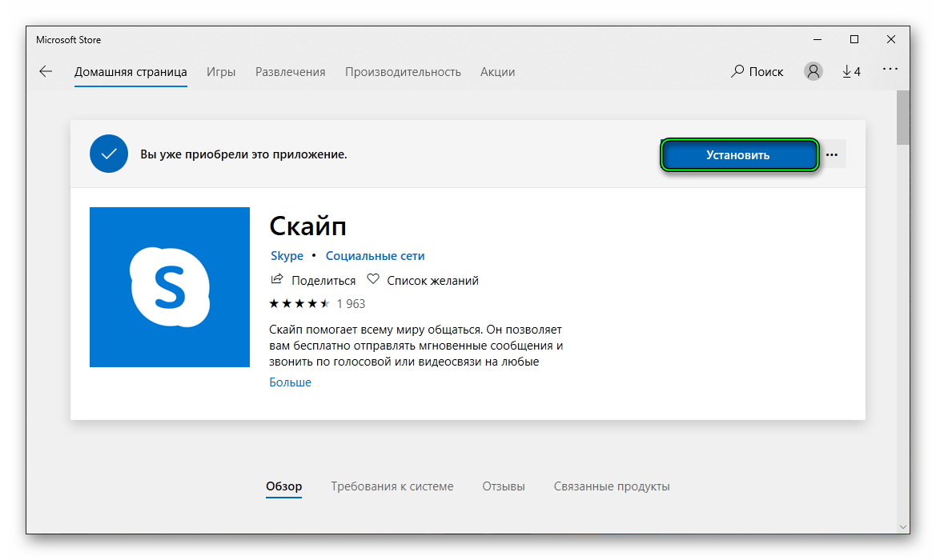Open the Социальные сети category link
The width and height of the screenshot is (936, 560).
[x=375, y=256]
